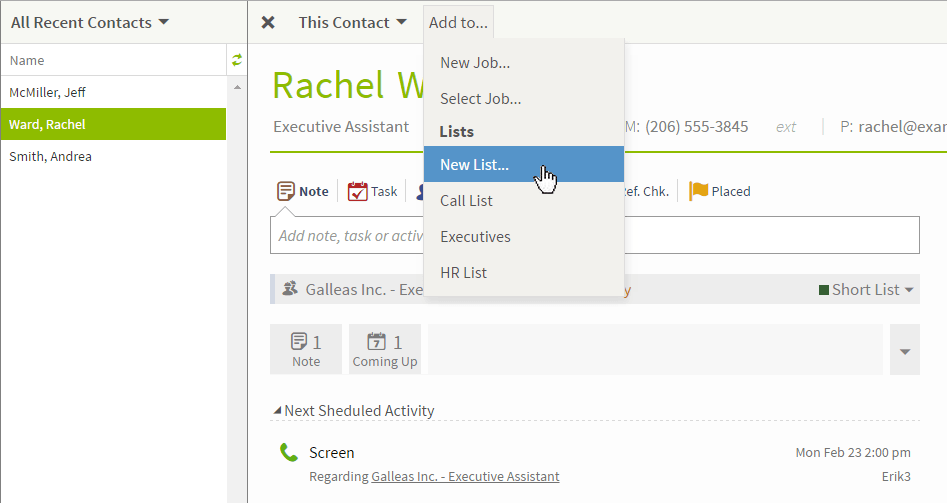Choose New List... from the menu
Viewport: 947px width, 503px height.
[524, 164]
